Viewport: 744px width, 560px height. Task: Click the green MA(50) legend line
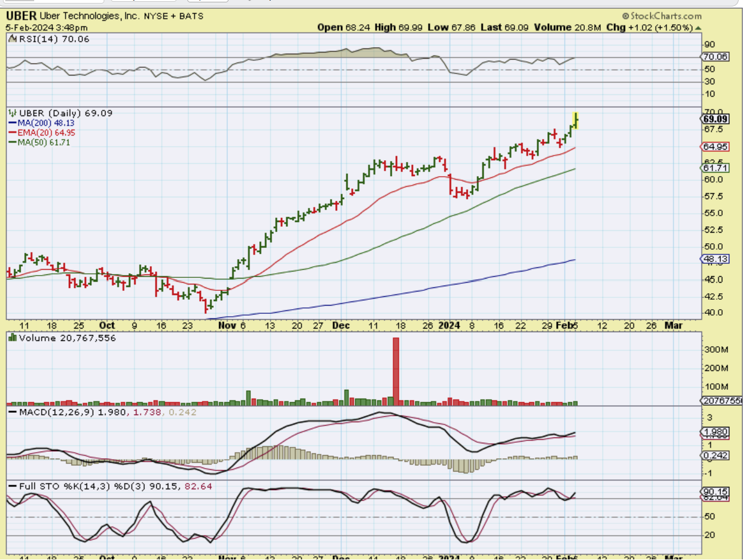12,142
